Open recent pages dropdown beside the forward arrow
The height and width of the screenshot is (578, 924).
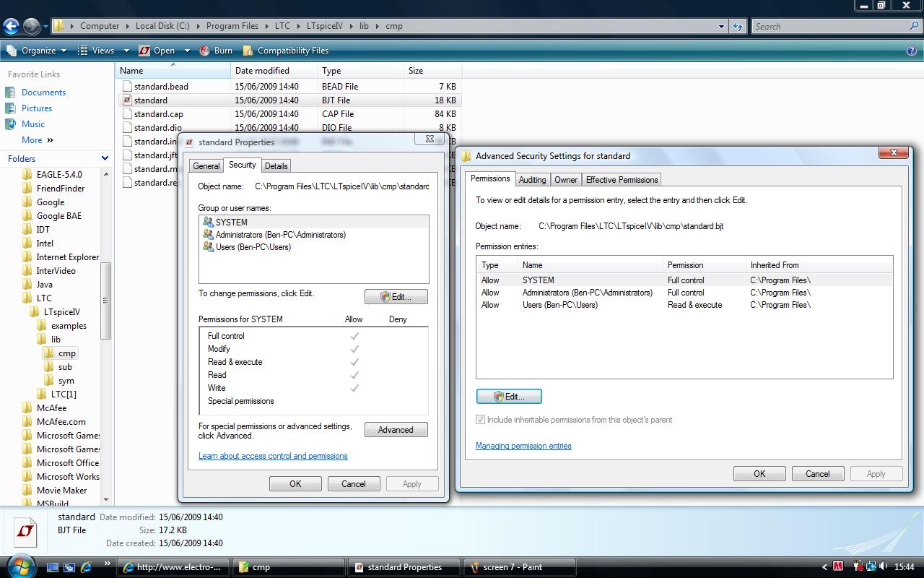[45, 27]
